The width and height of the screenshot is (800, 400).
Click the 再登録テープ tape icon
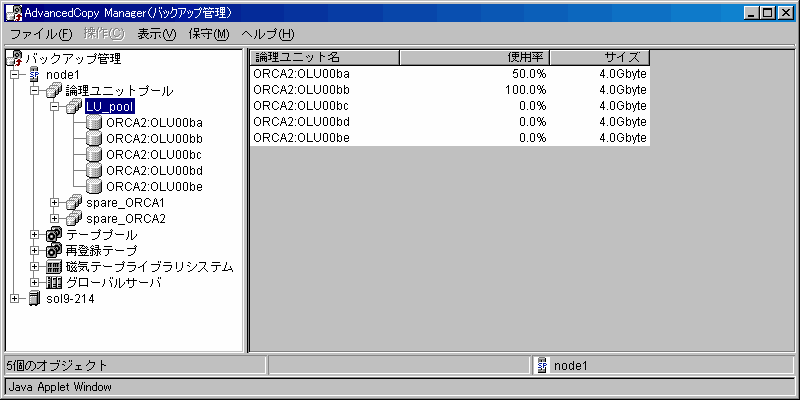(54, 251)
